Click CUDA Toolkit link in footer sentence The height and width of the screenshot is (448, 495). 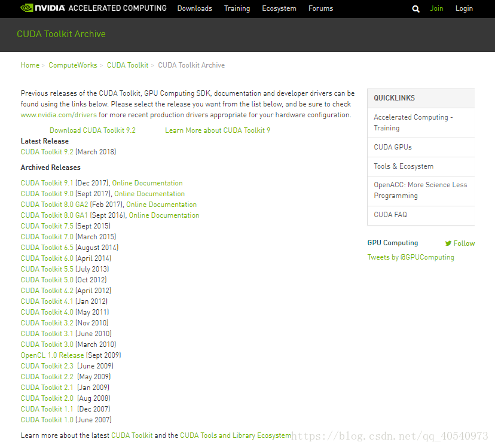pos(132,435)
